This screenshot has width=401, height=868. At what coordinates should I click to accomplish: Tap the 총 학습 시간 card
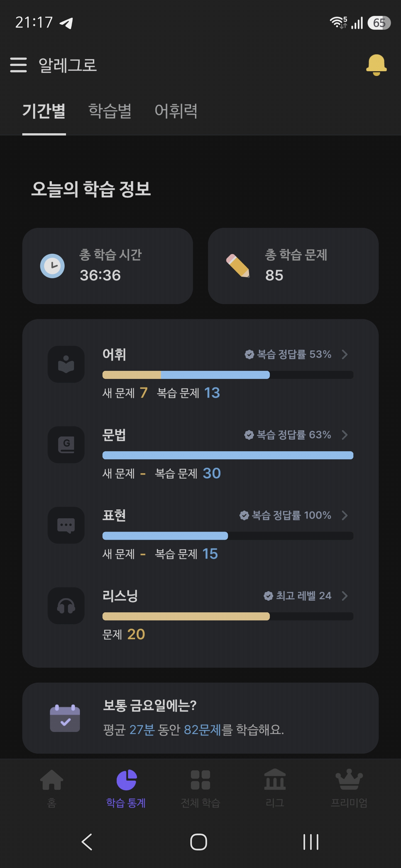pyautogui.click(x=107, y=266)
